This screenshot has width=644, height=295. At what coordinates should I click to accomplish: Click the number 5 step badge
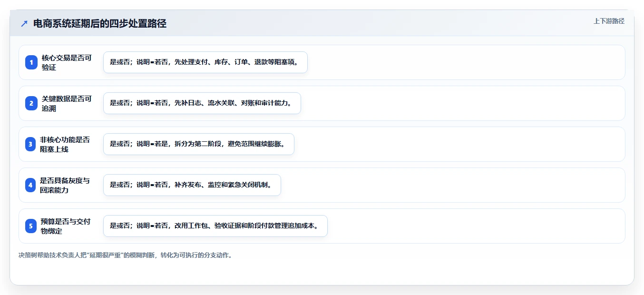[31, 226]
